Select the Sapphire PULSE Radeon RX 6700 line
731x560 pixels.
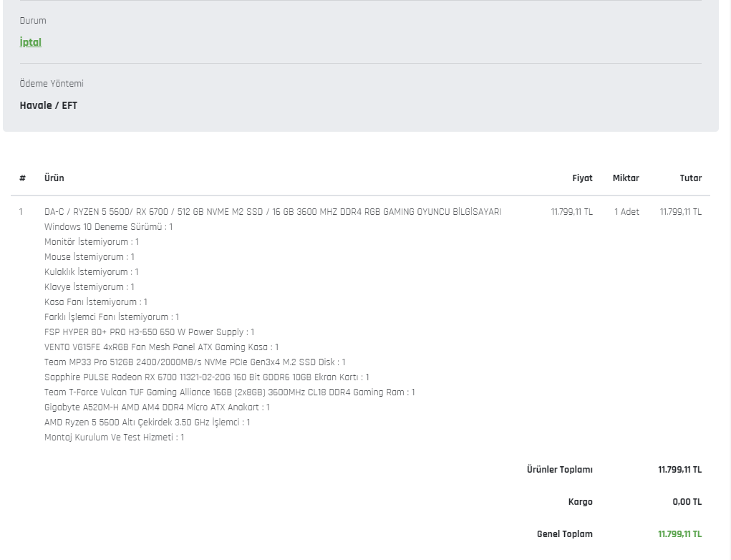[x=206, y=377]
